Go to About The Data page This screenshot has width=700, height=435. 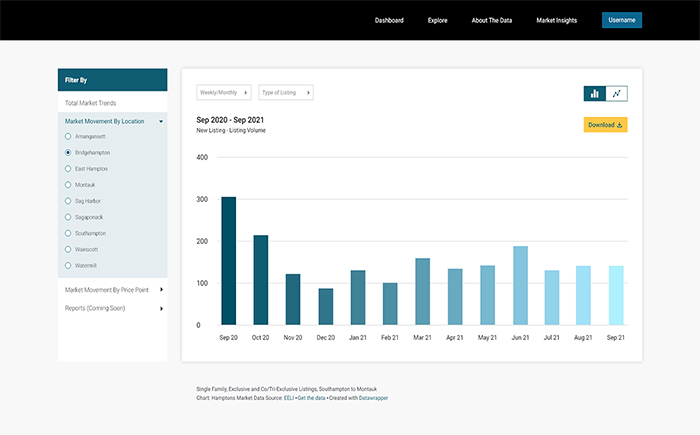click(492, 20)
